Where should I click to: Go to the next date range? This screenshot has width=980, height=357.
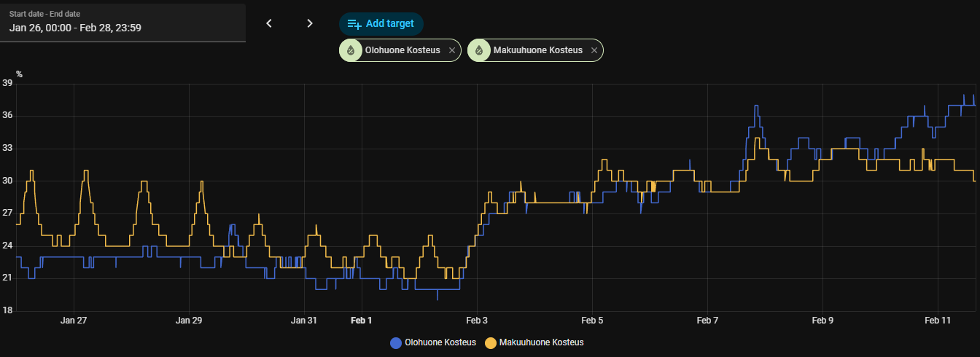point(310,23)
